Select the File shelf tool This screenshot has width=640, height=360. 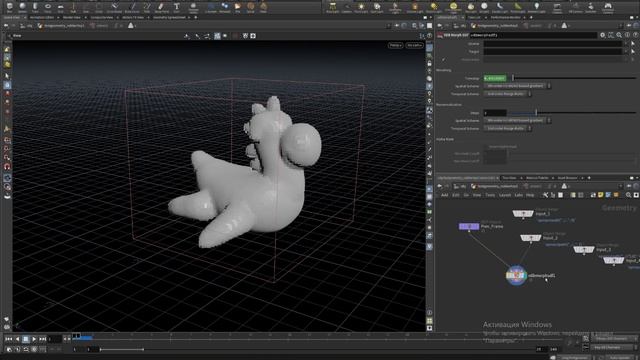point(238,7)
